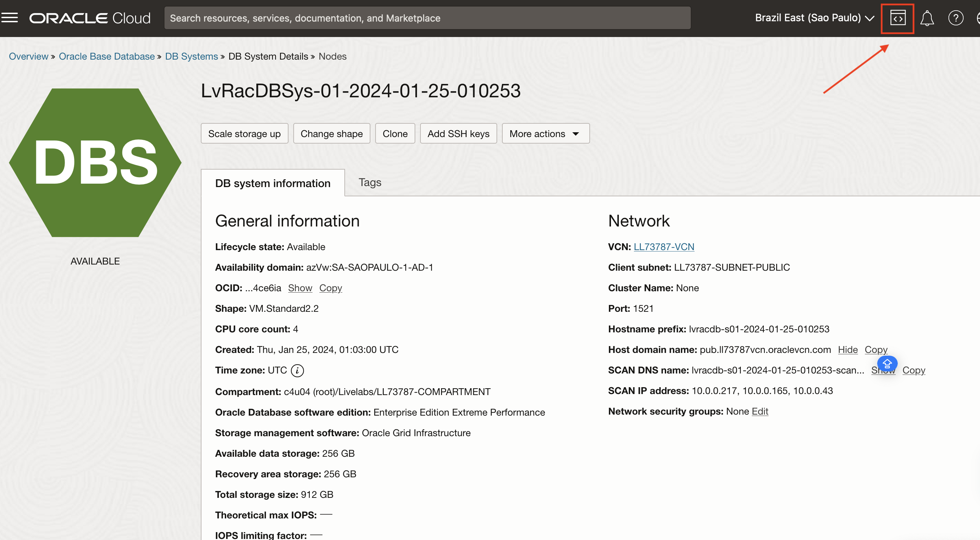Click the Add SSH keys button
Viewport: 980px width, 540px height.
pos(458,134)
